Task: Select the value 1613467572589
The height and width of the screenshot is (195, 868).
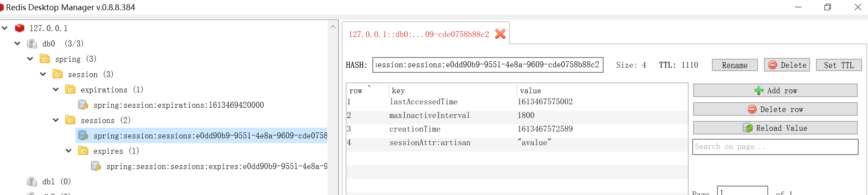Action: click(x=545, y=129)
